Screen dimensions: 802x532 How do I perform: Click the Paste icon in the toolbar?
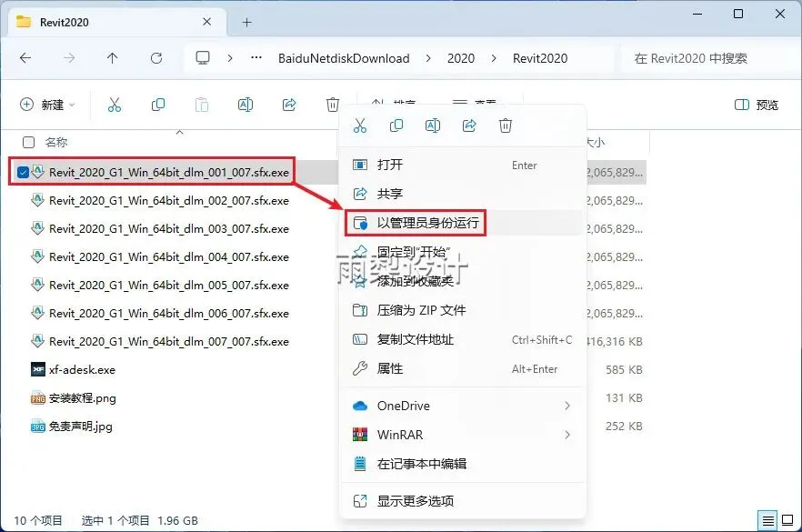coord(202,105)
